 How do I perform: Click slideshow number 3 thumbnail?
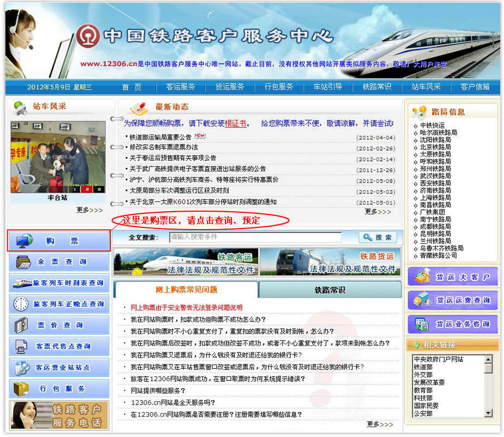[99, 189]
